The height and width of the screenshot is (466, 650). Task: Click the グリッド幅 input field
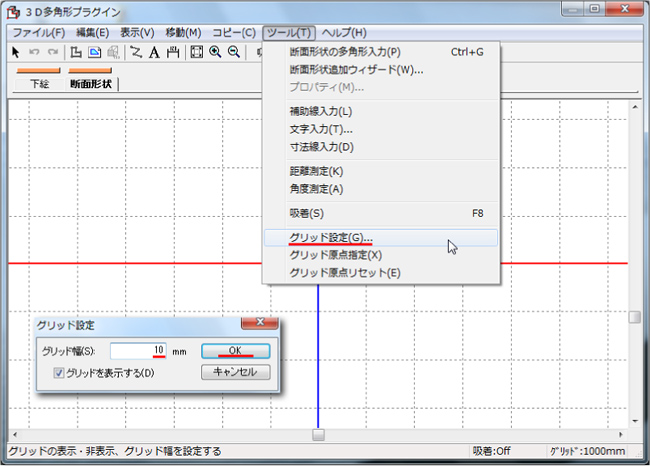pos(137,351)
